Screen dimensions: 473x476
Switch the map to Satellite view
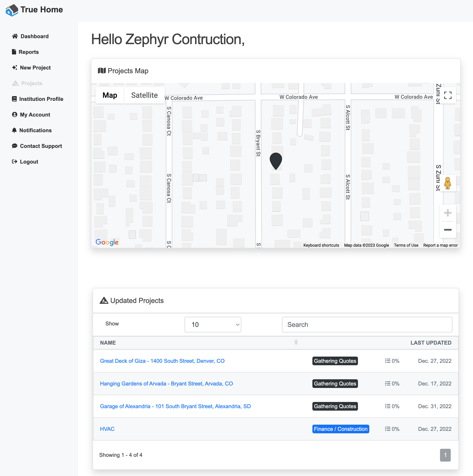(144, 95)
